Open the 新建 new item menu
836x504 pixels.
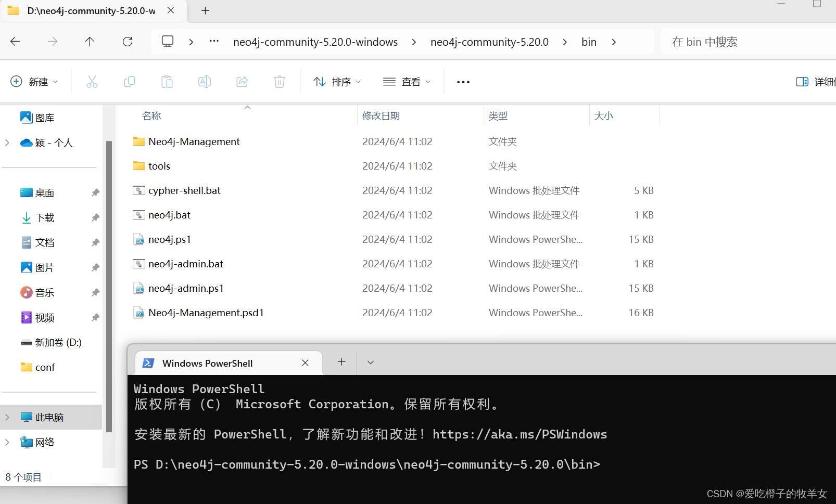point(34,82)
